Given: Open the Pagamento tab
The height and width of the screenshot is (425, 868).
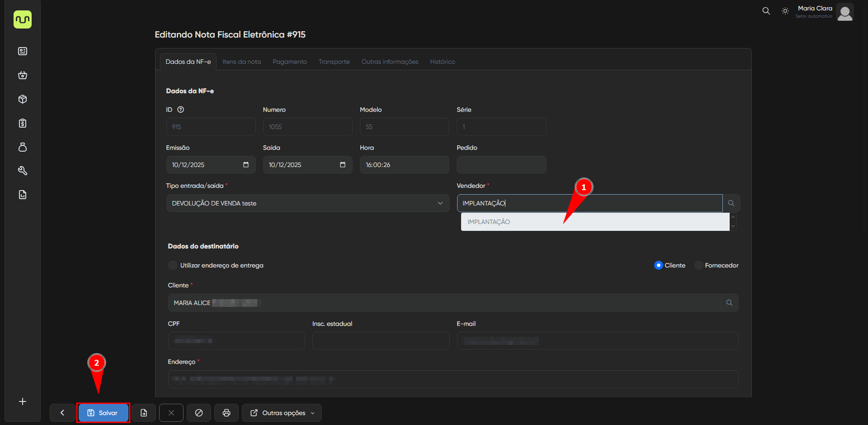Looking at the screenshot, I should [289, 62].
